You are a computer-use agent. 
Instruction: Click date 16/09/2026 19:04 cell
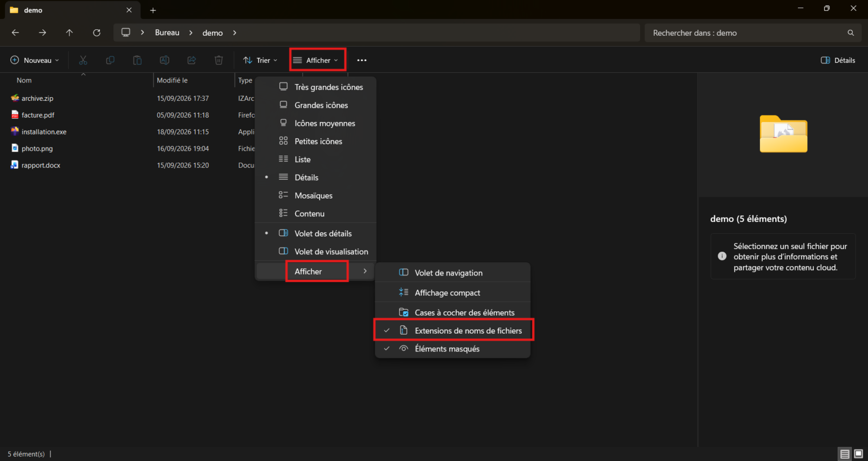tap(183, 149)
